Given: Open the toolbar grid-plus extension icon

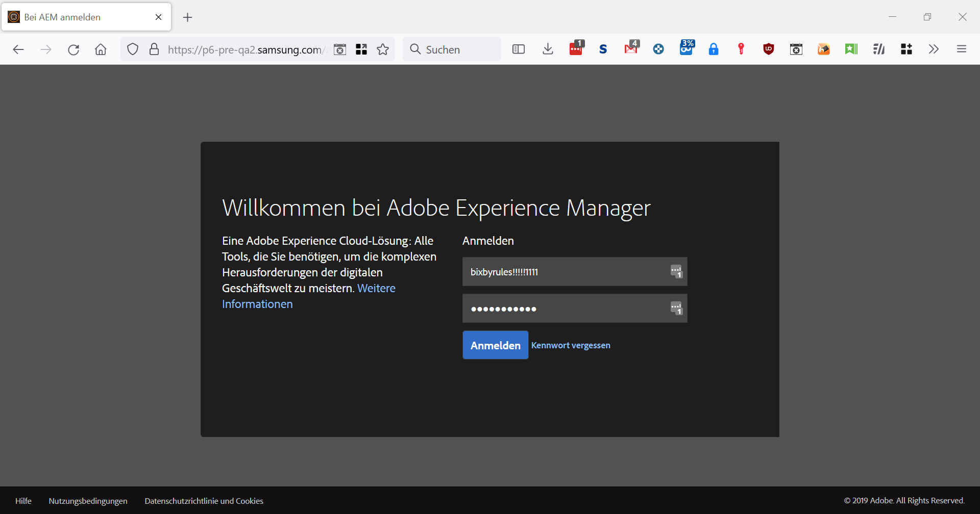Looking at the screenshot, I should pos(906,49).
